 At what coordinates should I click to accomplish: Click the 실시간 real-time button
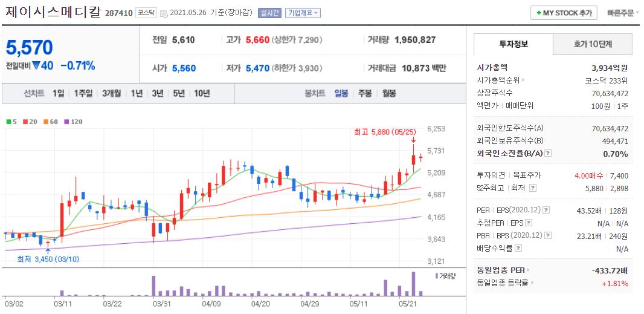tap(269, 13)
